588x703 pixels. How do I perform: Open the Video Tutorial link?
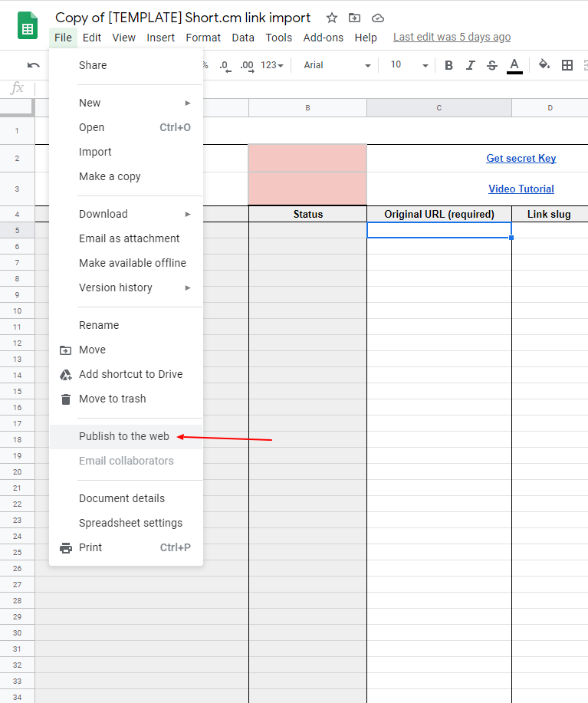pos(521,189)
